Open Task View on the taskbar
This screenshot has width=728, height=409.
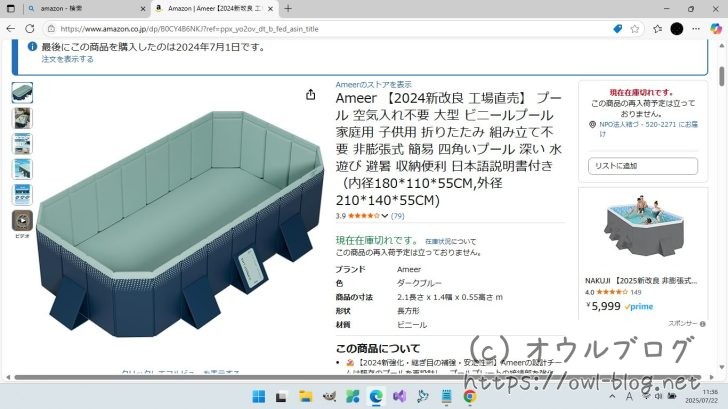coord(281,396)
